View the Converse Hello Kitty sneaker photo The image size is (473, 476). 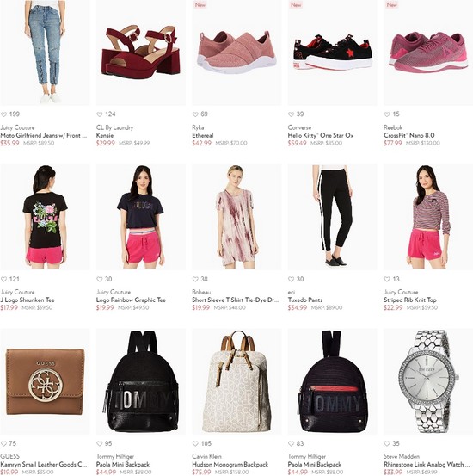[x=333, y=53]
